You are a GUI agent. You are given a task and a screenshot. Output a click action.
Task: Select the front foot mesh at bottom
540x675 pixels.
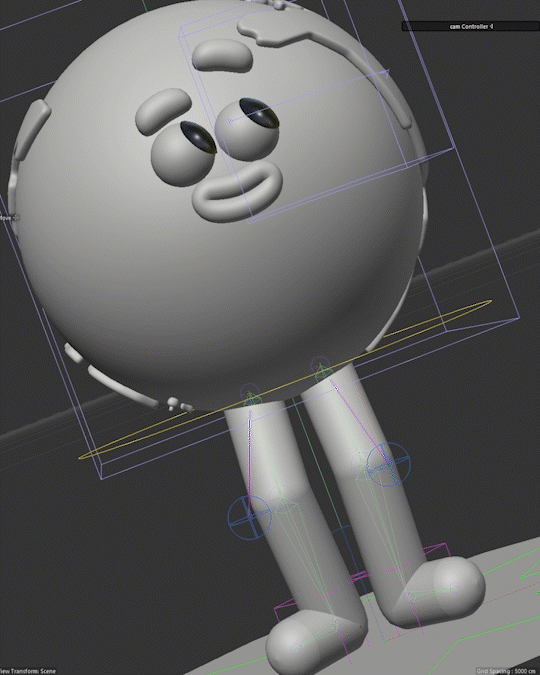[315, 640]
